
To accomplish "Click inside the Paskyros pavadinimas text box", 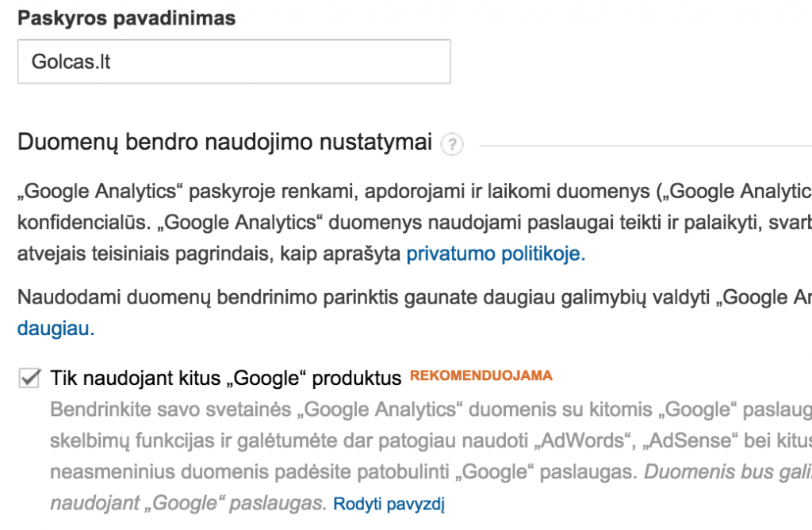I will [234, 61].
